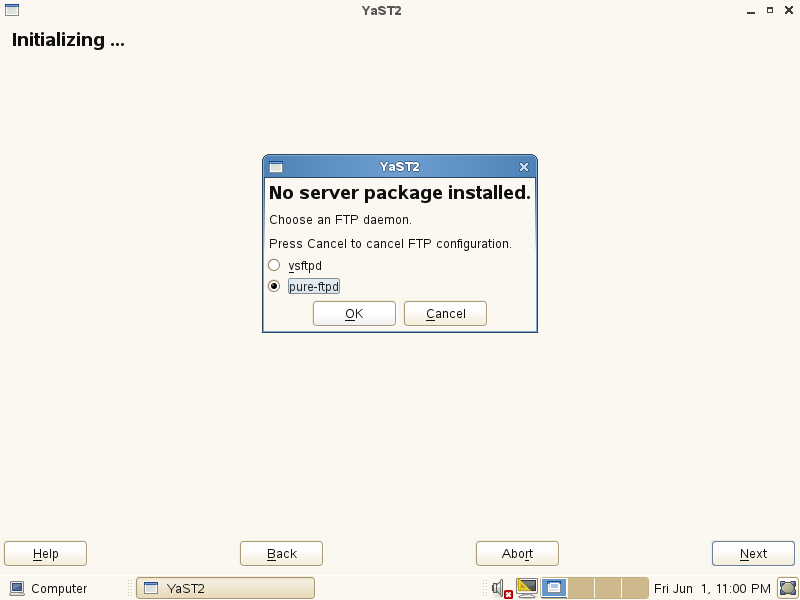Screen dimensions: 800x600
Task: Switch to the first workspace
Action: (554, 588)
